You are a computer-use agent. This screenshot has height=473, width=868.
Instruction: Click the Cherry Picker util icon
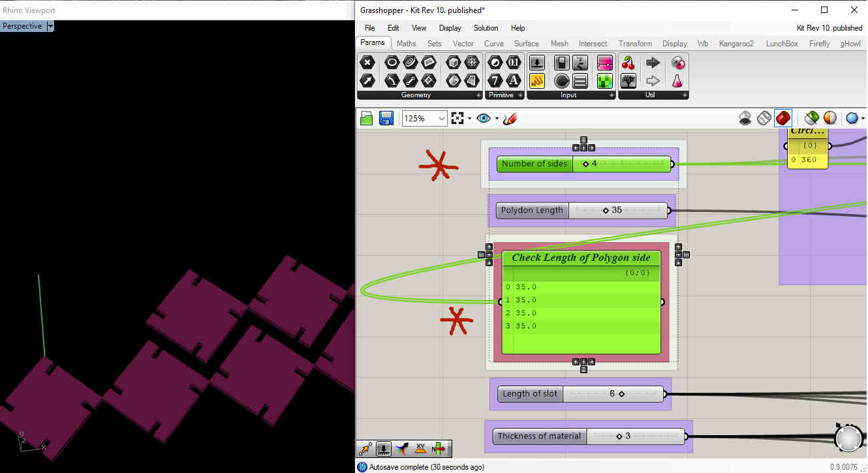(x=628, y=63)
